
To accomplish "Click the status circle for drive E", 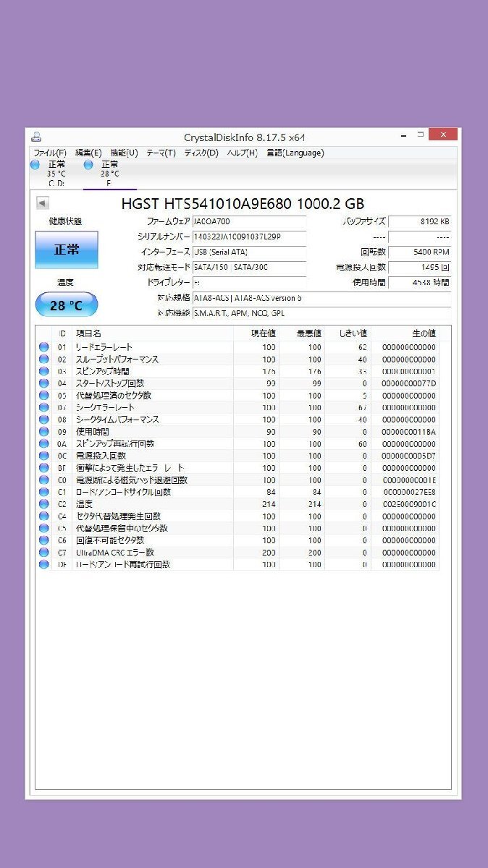I will (x=88, y=165).
